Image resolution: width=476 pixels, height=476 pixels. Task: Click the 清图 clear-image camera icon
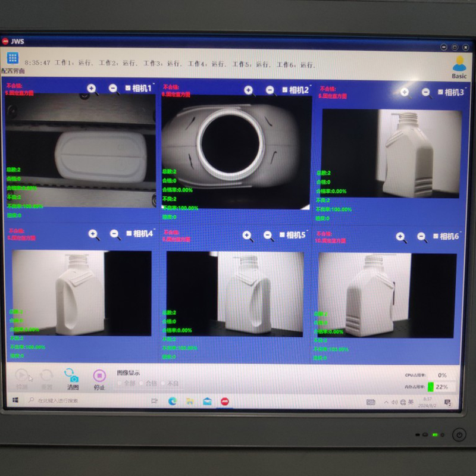click(72, 379)
